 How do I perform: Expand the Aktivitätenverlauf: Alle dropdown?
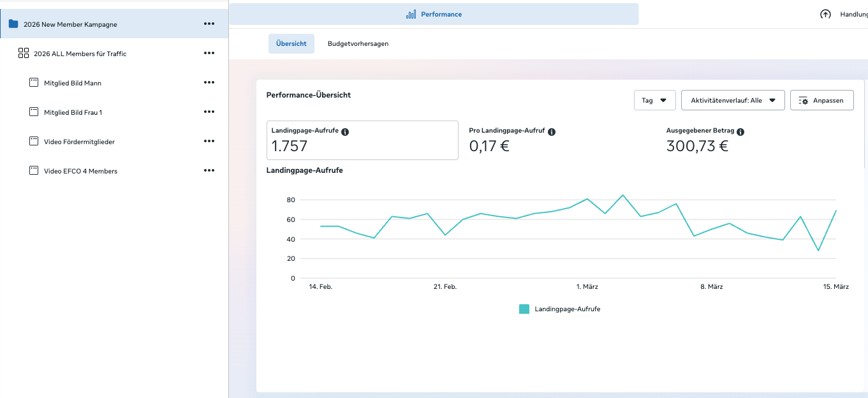[733, 100]
